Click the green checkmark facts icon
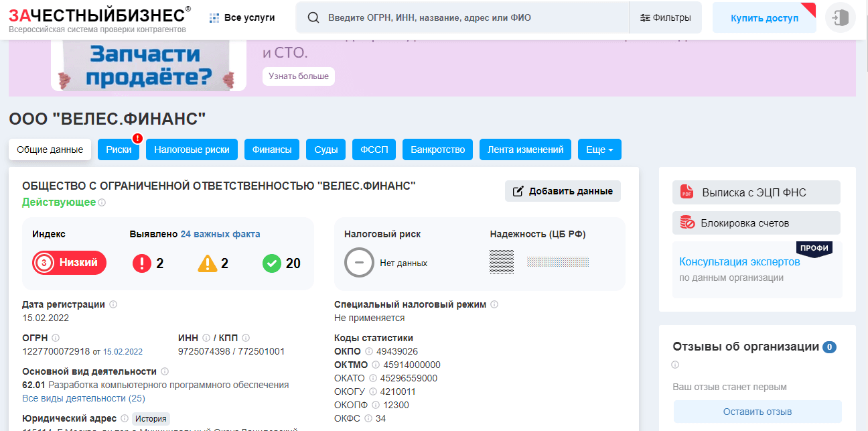The height and width of the screenshot is (431, 868). pos(271,263)
